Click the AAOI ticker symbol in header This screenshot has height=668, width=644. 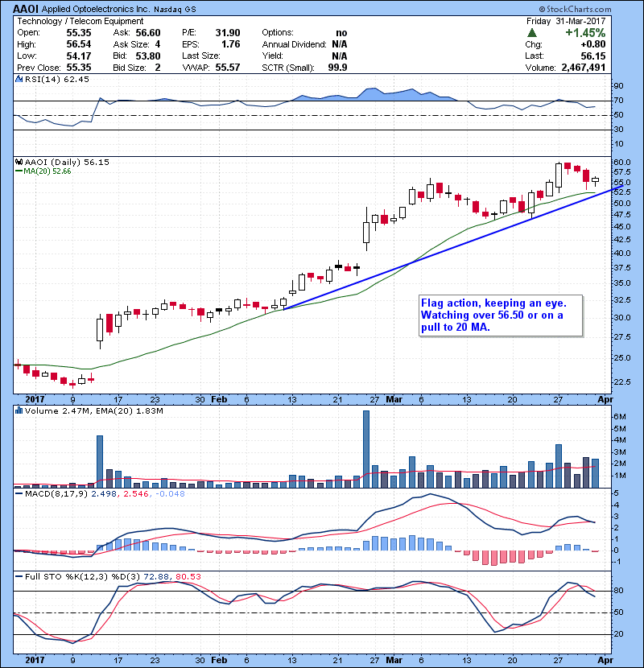(26, 9)
